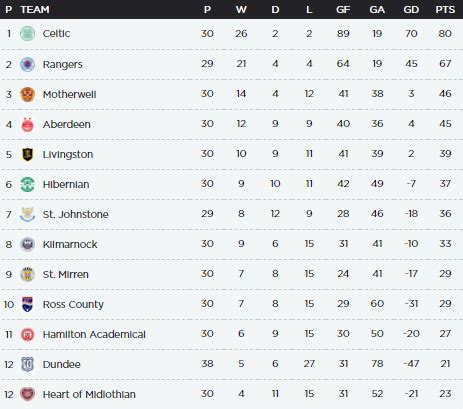Screen dimensions: 463x409
Task: Click the Motherwell club crest icon
Action: [27, 94]
